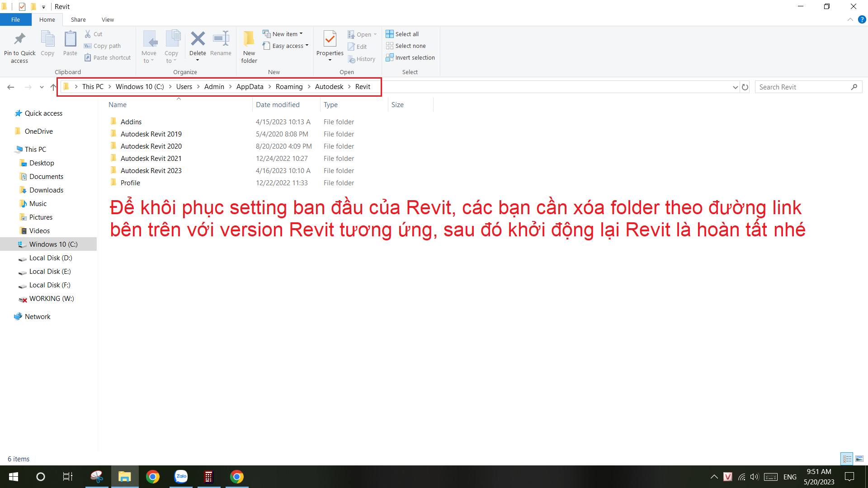Refresh the current folder view
868x488 pixels.
[x=745, y=87]
